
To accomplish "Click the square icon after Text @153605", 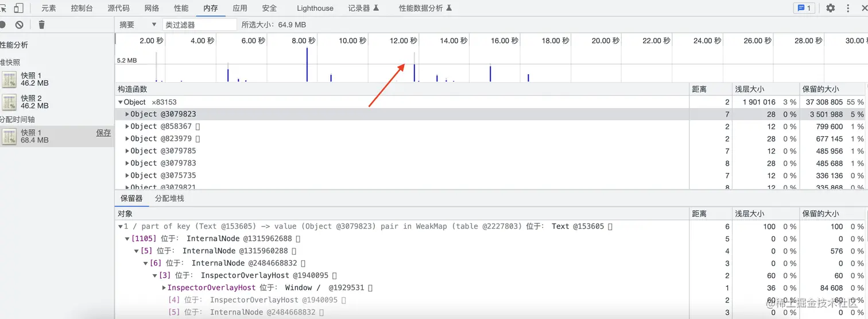I will 610,226.
